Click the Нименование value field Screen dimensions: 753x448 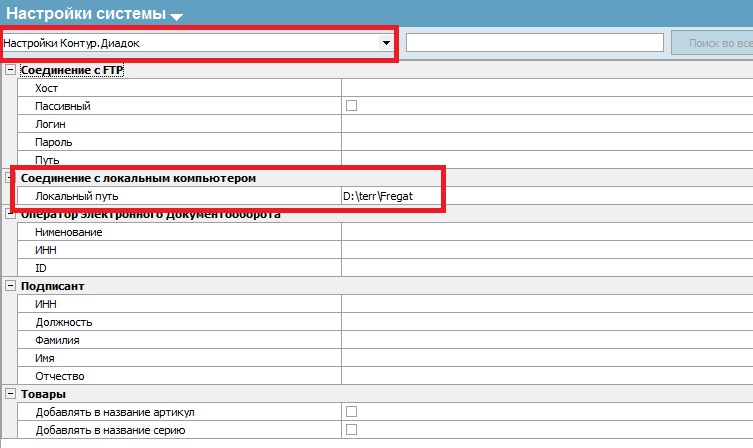(x=547, y=232)
